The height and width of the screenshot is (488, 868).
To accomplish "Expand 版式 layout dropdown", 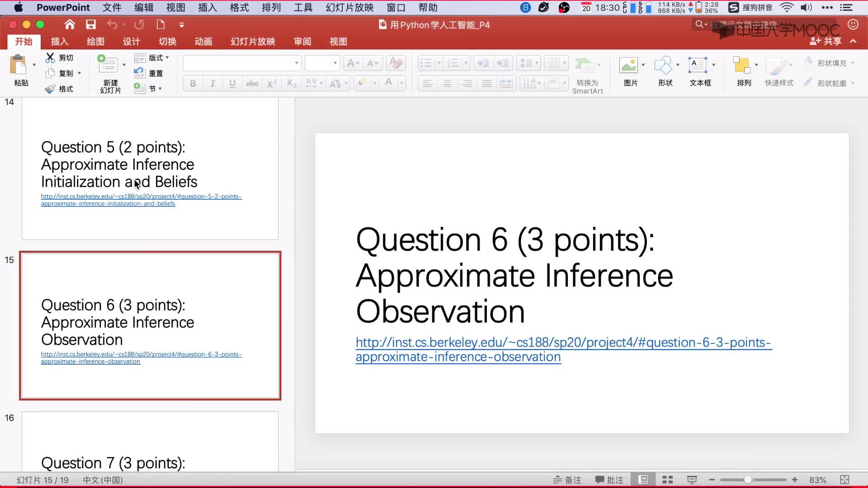I will [167, 58].
